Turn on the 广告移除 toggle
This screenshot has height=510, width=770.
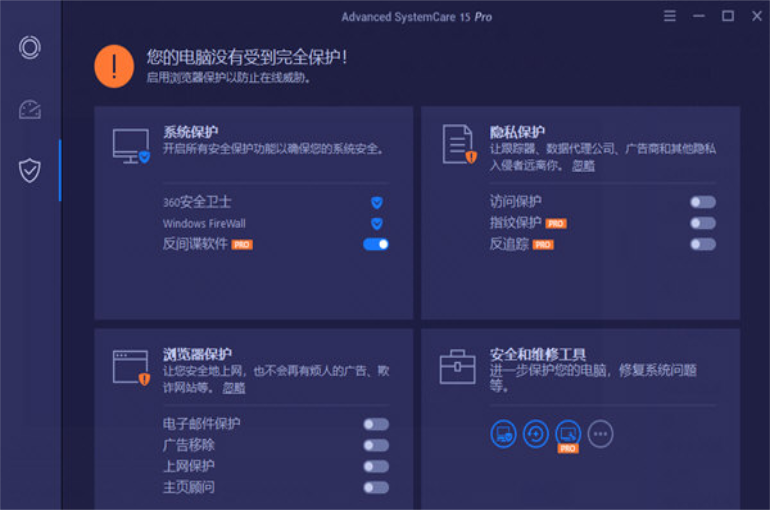tap(376, 445)
